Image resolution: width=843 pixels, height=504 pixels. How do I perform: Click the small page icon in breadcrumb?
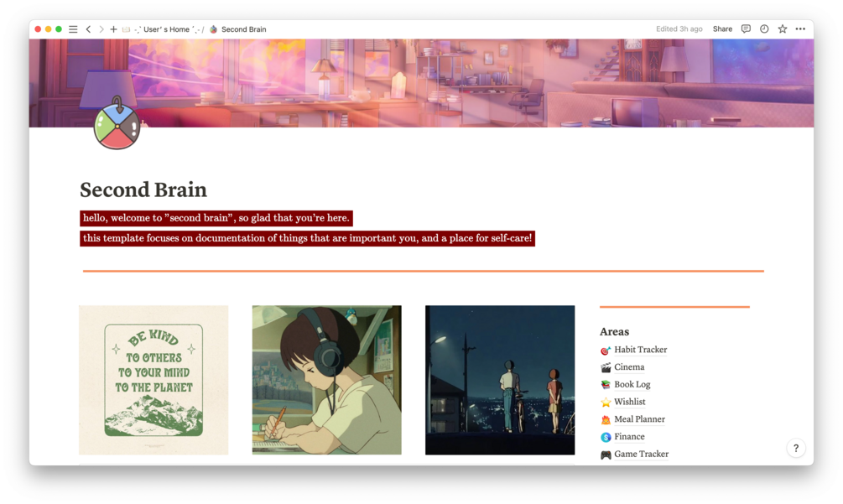(213, 29)
